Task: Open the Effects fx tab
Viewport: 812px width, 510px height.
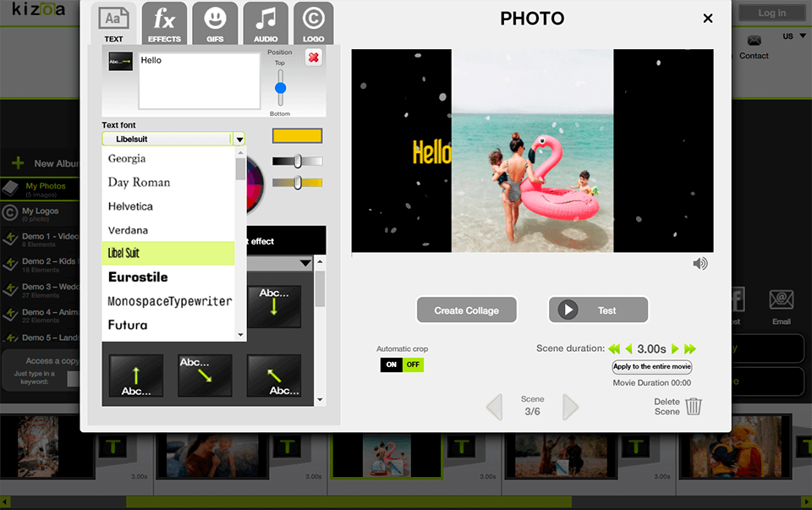Action: (164, 24)
